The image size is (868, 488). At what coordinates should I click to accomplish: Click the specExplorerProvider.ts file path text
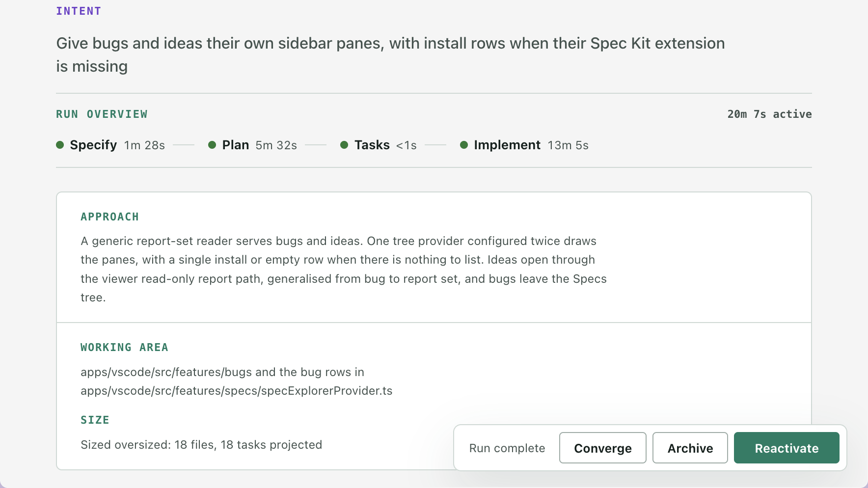point(237,391)
